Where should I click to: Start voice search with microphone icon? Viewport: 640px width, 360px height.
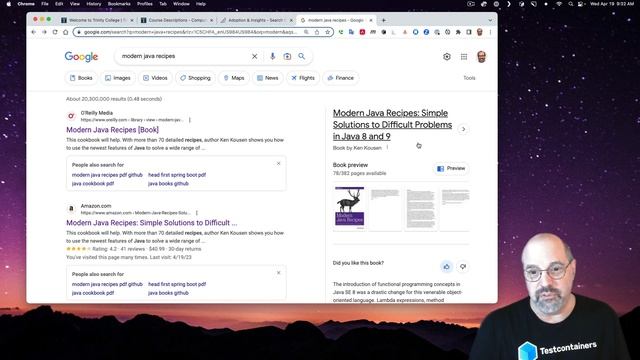pyautogui.click(x=272, y=56)
